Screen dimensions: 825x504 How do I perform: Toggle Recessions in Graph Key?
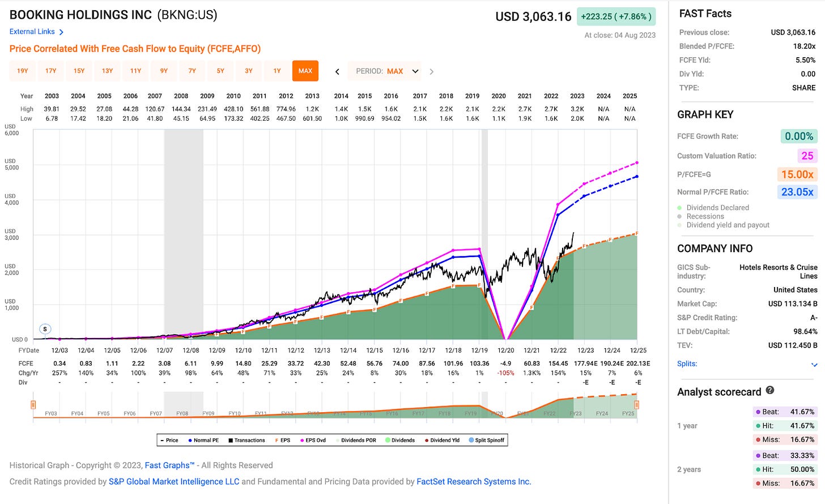coord(701,216)
